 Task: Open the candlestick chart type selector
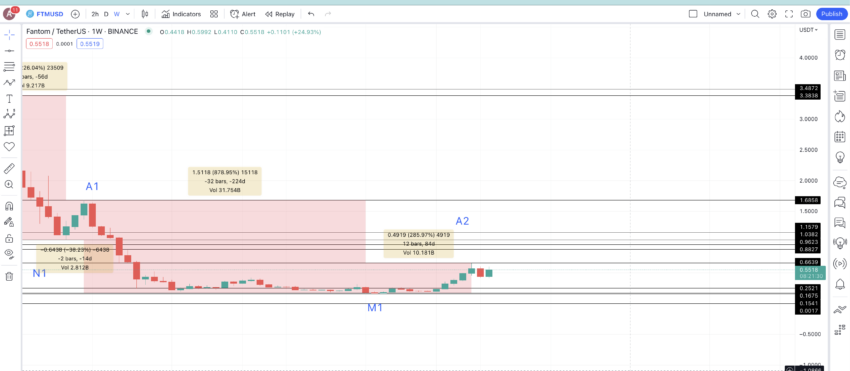pyautogui.click(x=145, y=14)
